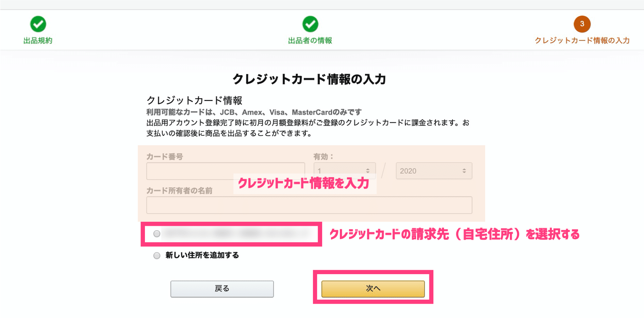Click the blurred billing address text
This screenshot has height=318, width=644.
[237, 233]
